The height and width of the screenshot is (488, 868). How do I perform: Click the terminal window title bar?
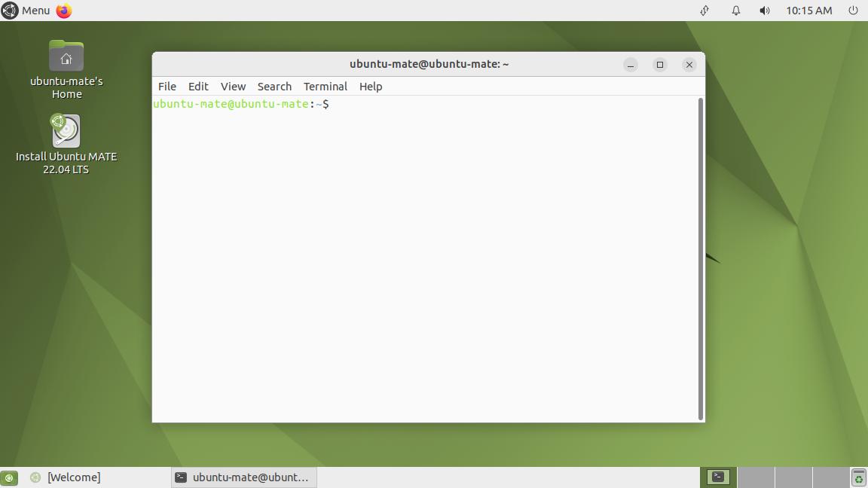[429, 64]
